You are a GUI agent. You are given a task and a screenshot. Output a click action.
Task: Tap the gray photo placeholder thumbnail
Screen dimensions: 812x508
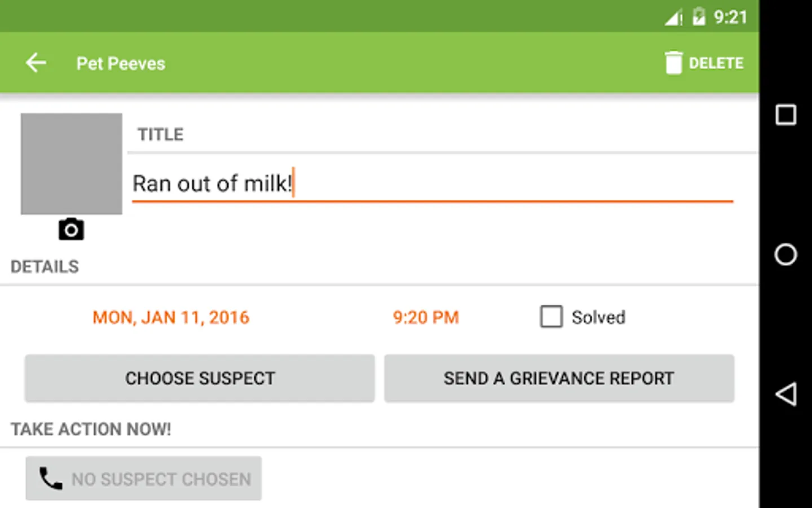point(72,164)
